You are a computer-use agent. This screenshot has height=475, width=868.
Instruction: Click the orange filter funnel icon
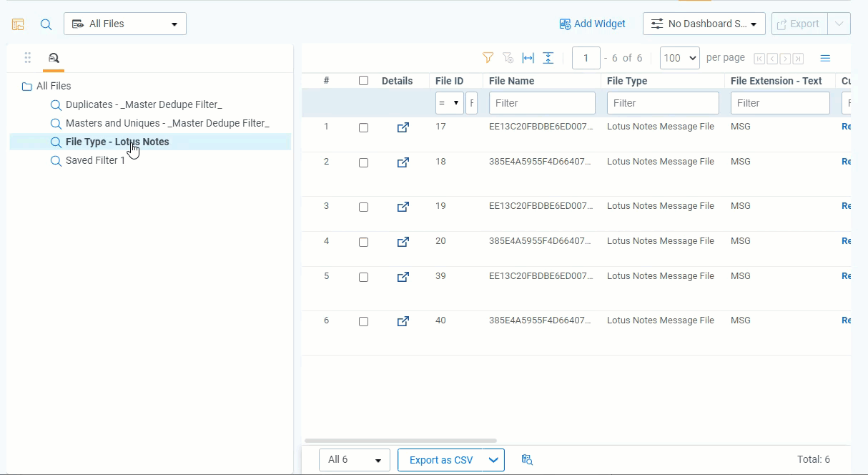pyautogui.click(x=488, y=58)
